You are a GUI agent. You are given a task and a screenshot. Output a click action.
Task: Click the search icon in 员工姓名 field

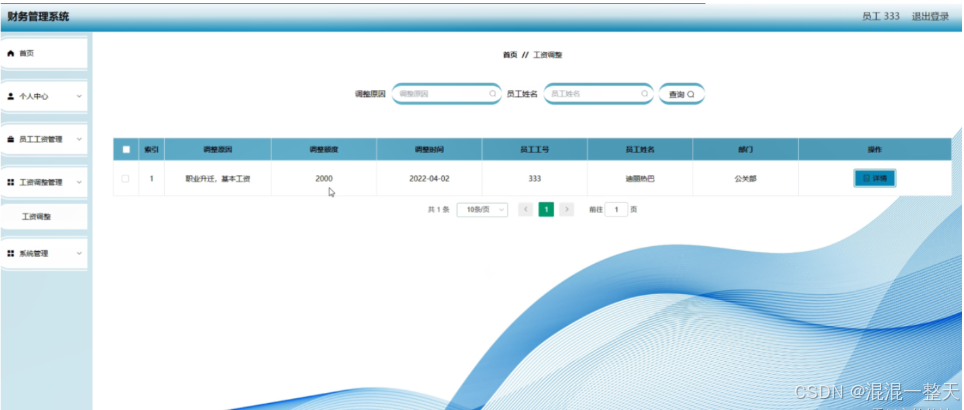click(644, 94)
